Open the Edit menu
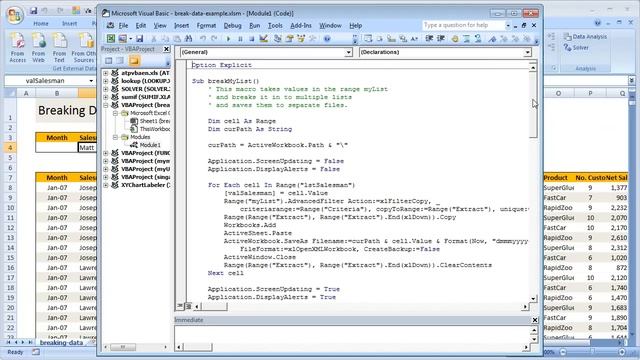This screenshot has height=360, width=640. [x=141, y=25]
